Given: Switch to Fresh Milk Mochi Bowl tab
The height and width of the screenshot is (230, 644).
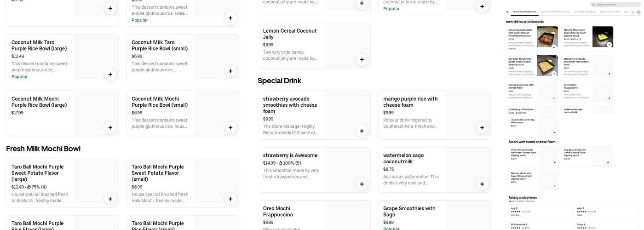Looking at the screenshot, I should coord(585,12).
